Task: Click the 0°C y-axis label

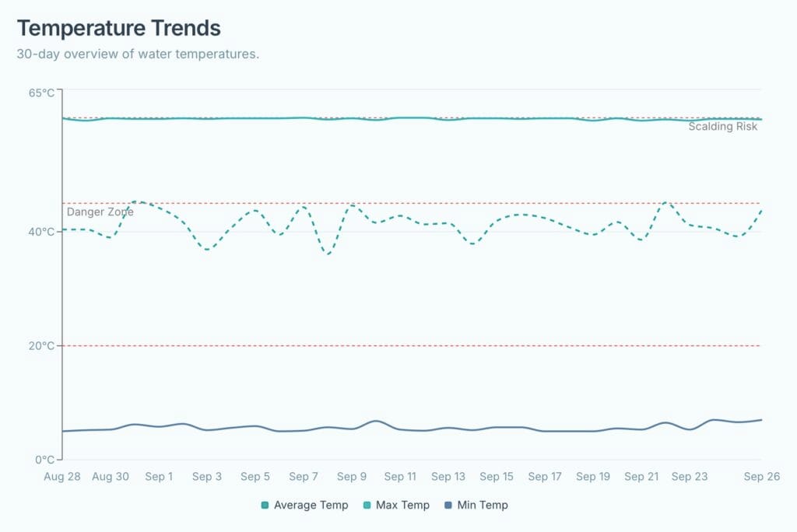Action: coord(44,460)
